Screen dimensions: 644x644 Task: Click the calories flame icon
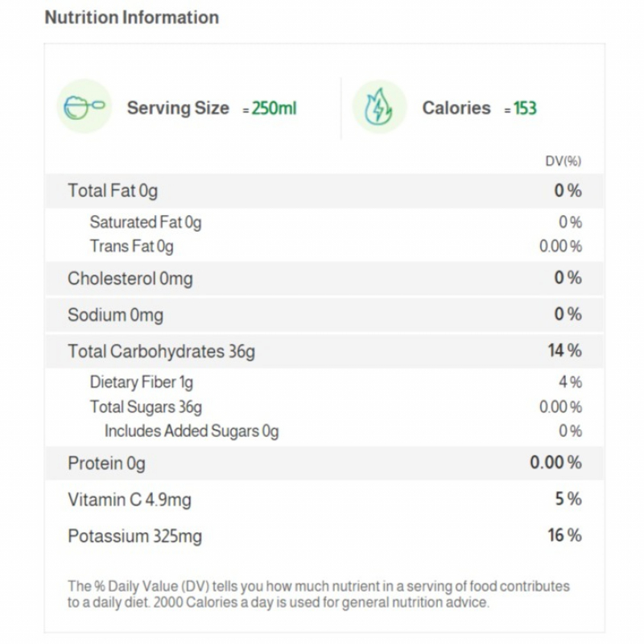click(378, 107)
